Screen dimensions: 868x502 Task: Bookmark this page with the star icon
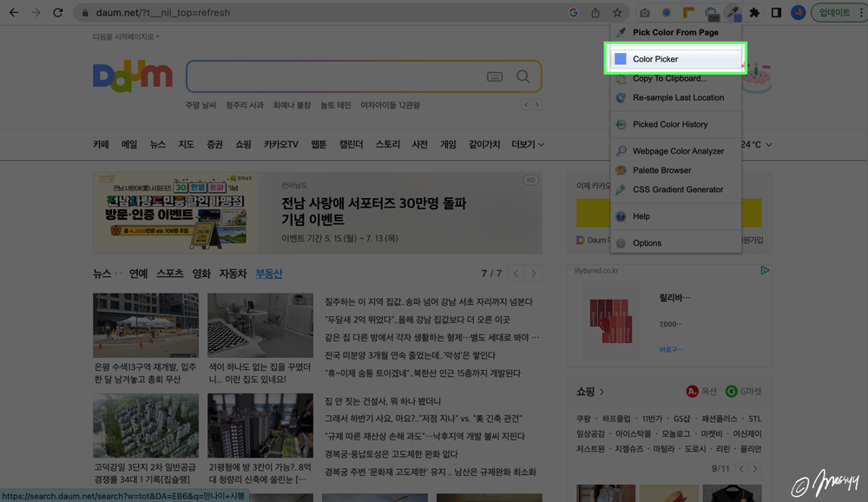click(x=616, y=12)
